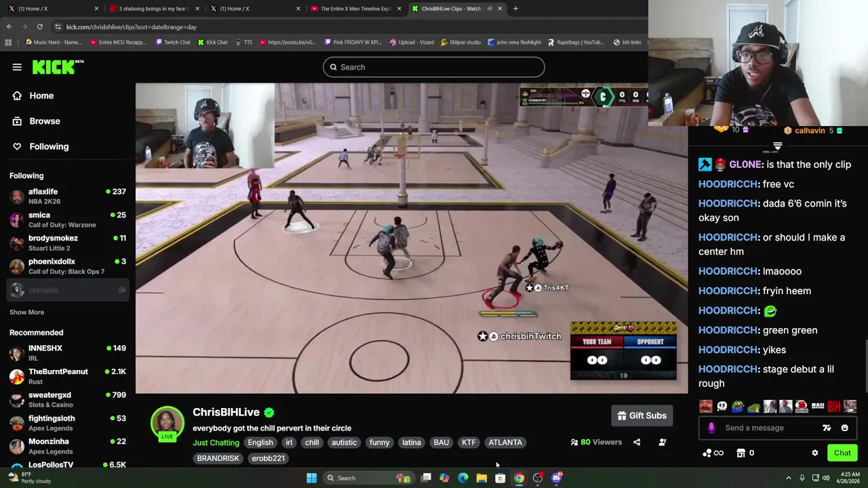The image size is (868, 488).
Task: Click the ChrisBIHLive live avatar
Action: point(167,424)
